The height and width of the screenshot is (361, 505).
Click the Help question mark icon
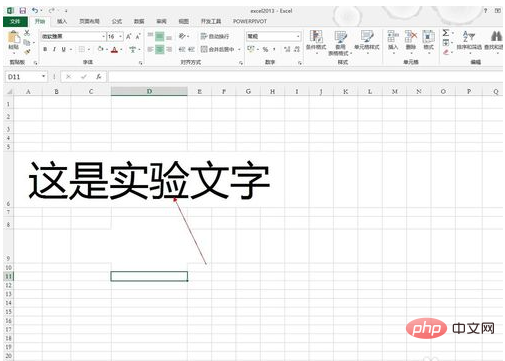coord(485,11)
